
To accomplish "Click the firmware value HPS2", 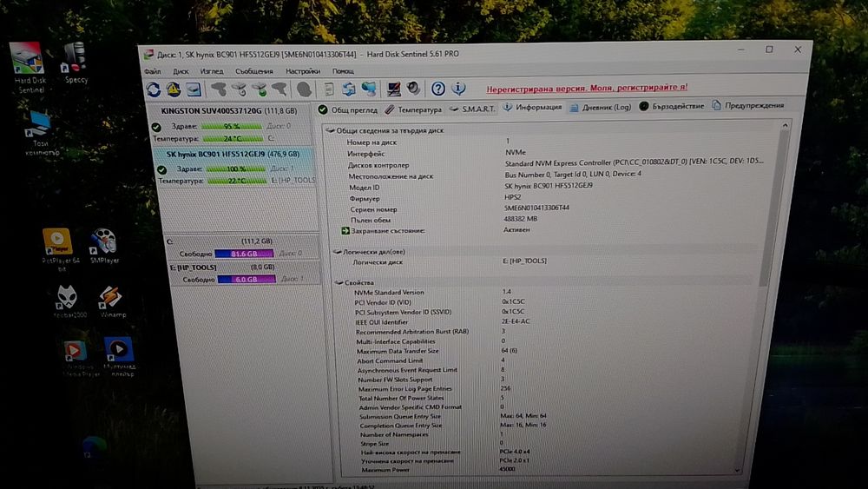I will [x=512, y=197].
